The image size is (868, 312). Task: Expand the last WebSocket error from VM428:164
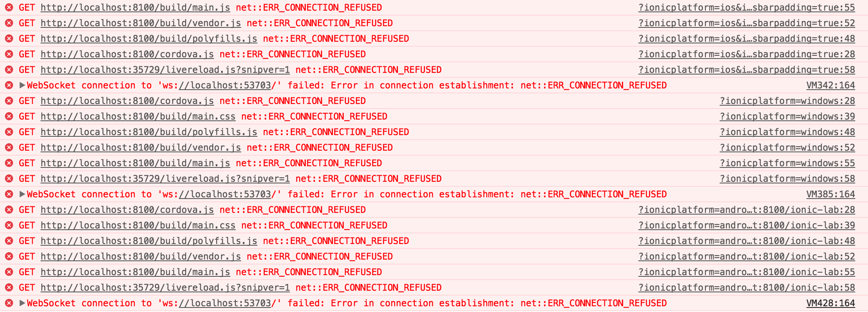(23, 303)
